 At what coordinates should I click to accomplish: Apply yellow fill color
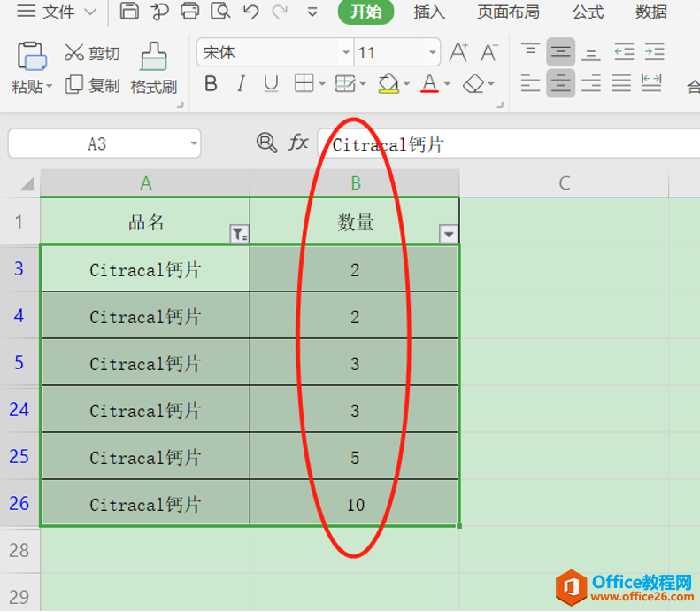click(x=388, y=83)
